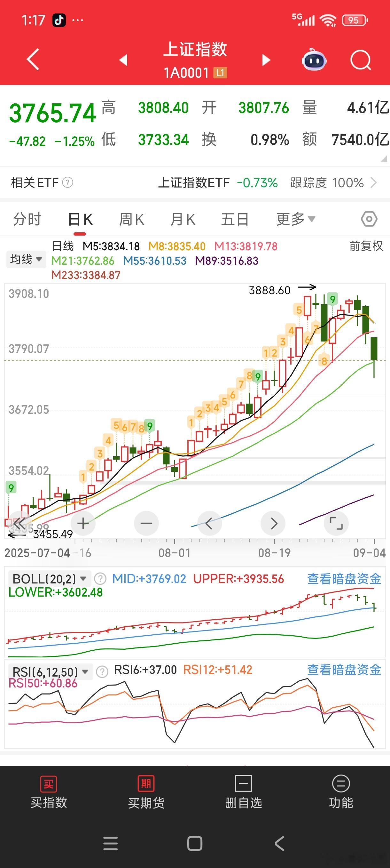The image size is (390, 868).
Task: Switch to 月K monthly tab
Action: pos(183,219)
